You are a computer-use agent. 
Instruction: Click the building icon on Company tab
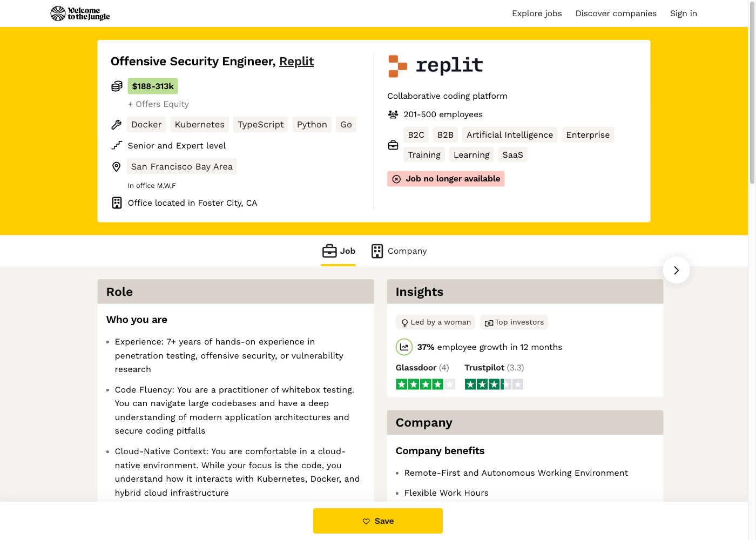coord(377,251)
